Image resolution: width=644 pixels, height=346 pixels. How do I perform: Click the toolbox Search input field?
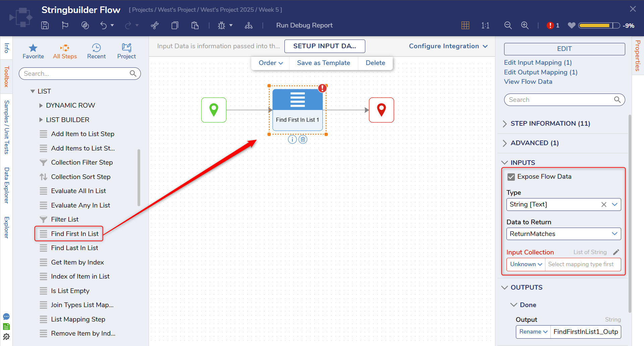pyautogui.click(x=75, y=74)
